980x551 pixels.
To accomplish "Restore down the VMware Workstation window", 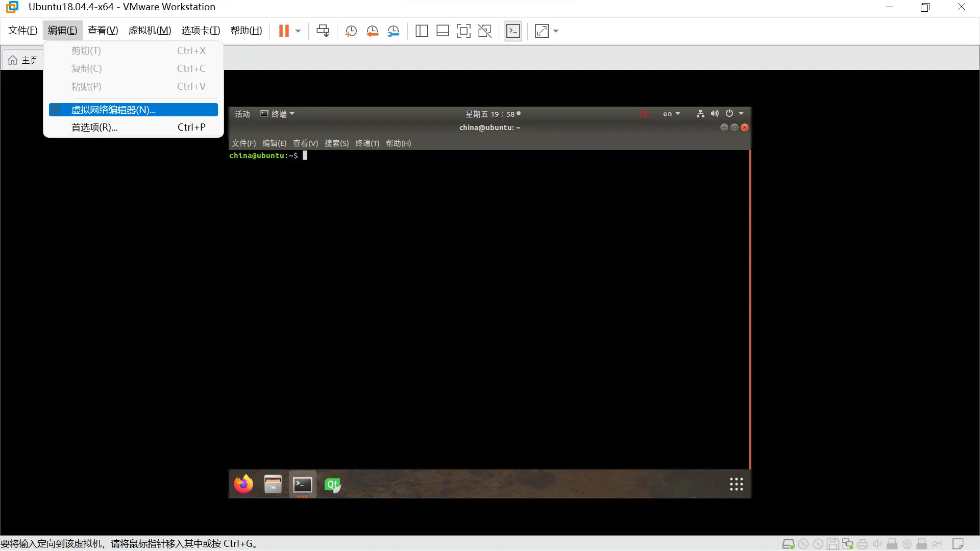I will coord(925,7).
